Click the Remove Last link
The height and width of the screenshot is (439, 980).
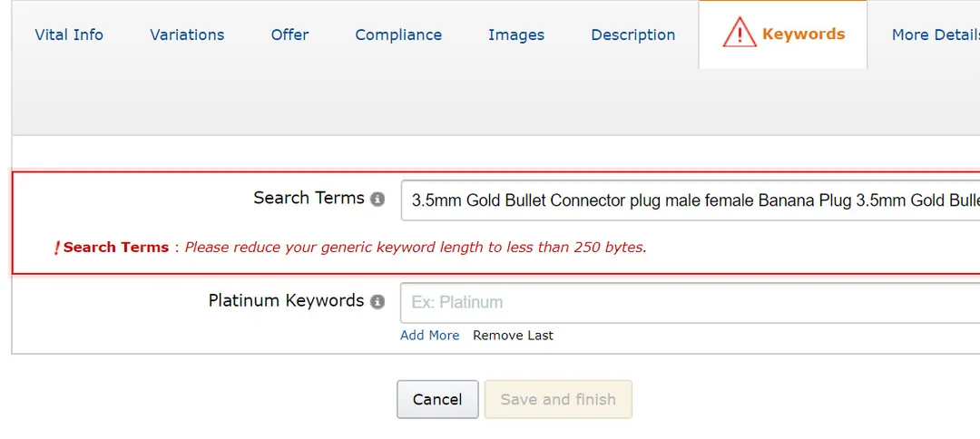point(513,336)
